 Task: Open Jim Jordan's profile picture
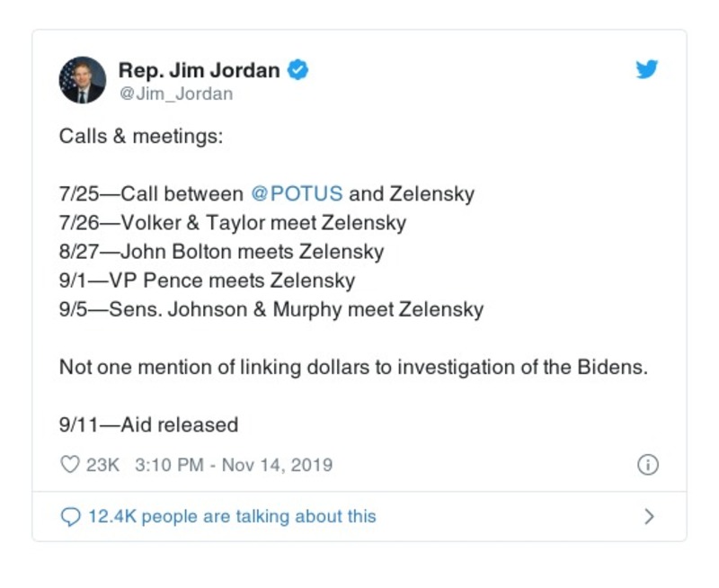(83, 80)
